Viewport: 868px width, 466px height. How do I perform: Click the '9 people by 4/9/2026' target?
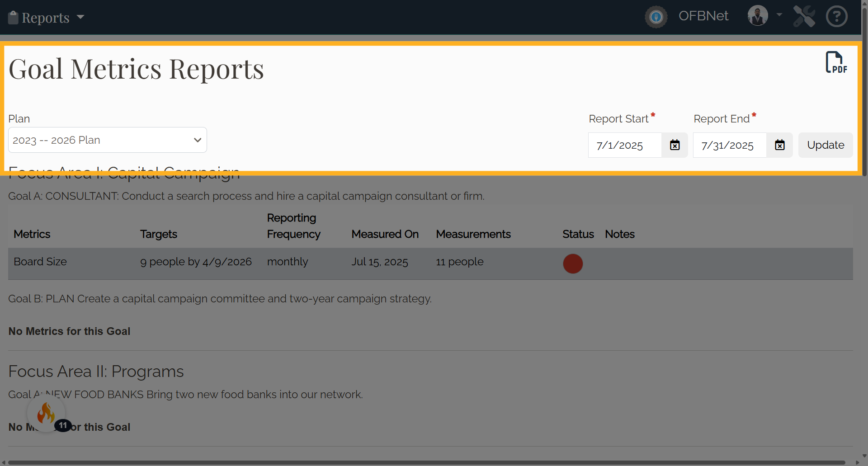tap(196, 262)
